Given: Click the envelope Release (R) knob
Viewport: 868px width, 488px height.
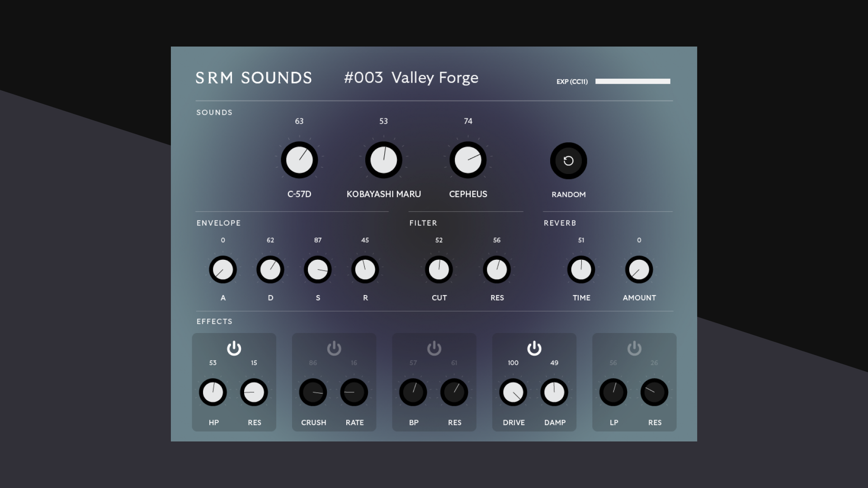Looking at the screenshot, I should pos(365,270).
